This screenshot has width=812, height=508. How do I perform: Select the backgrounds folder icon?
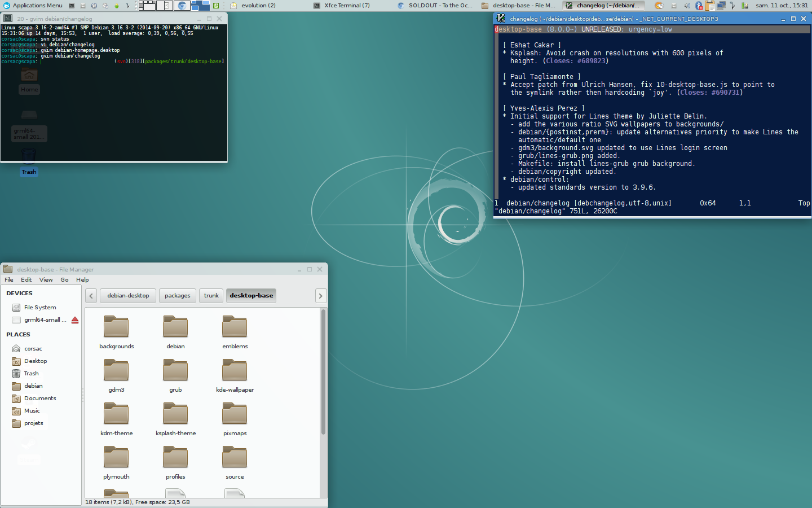116,327
